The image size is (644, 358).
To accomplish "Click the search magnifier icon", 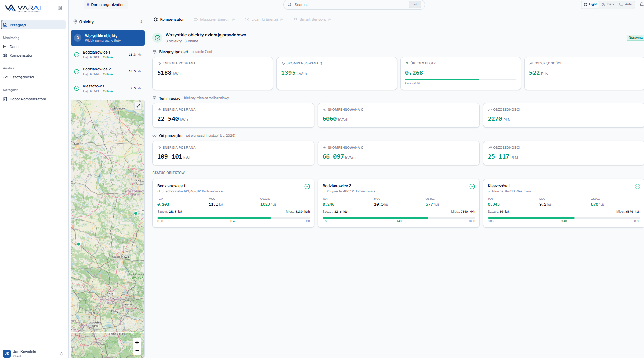I will 290,5.
